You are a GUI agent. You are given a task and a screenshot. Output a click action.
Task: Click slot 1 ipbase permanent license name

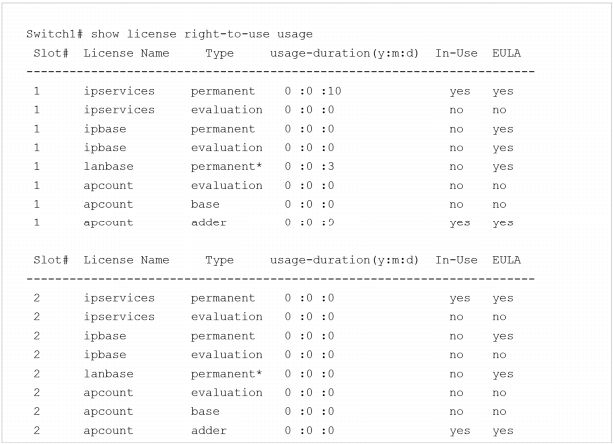click(x=105, y=129)
